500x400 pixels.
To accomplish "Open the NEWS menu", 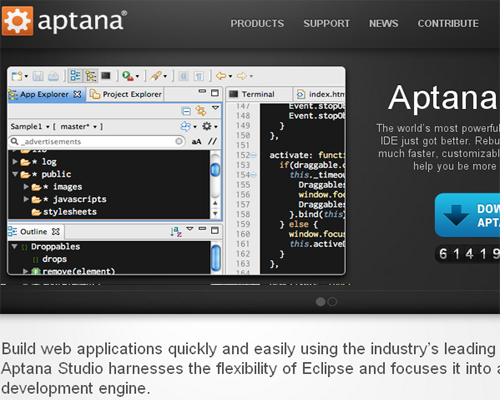I will (x=383, y=24).
